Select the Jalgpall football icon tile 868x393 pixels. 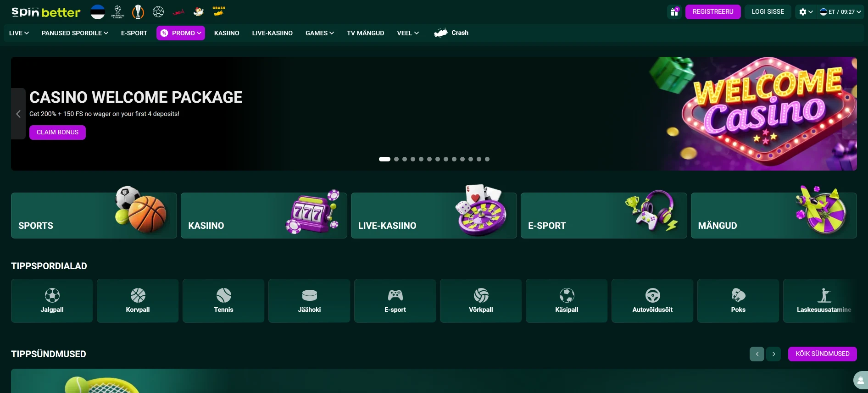[52, 301]
